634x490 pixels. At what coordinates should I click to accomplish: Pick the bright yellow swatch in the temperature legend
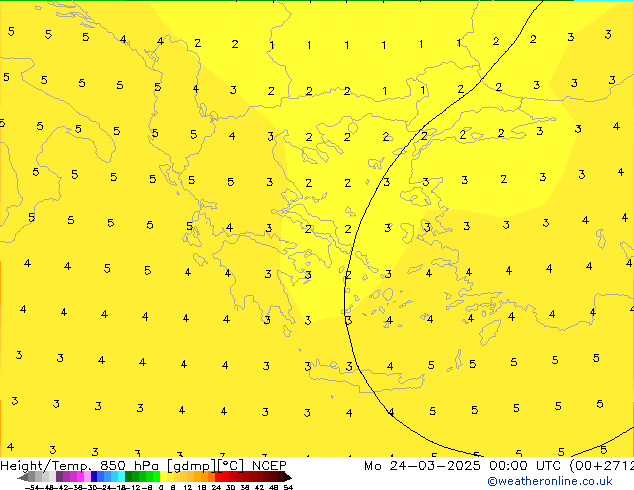click(163, 477)
